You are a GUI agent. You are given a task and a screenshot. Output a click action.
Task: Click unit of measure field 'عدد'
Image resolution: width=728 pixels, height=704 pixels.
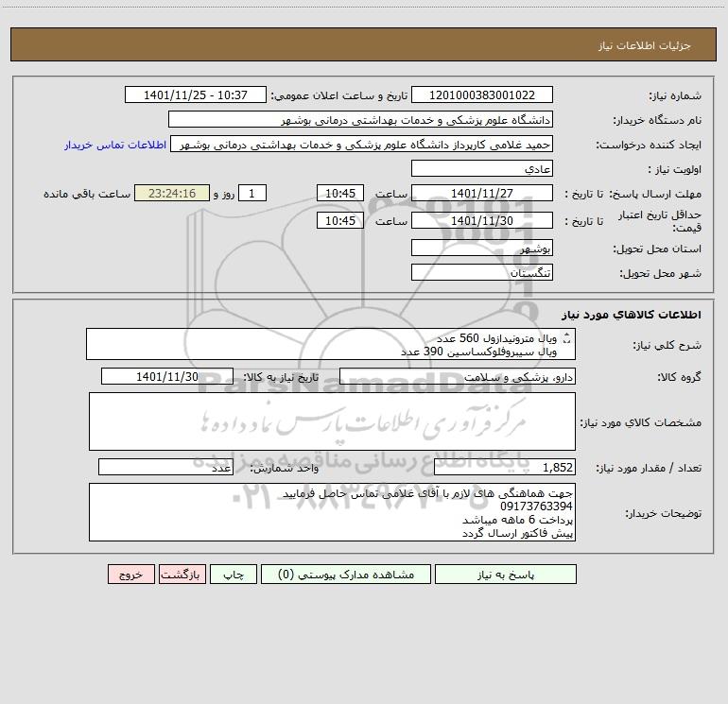(165, 467)
